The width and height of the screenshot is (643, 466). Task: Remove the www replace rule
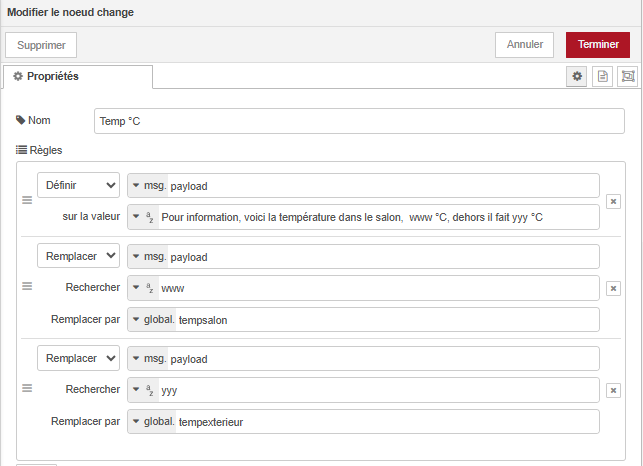pos(613,288)
